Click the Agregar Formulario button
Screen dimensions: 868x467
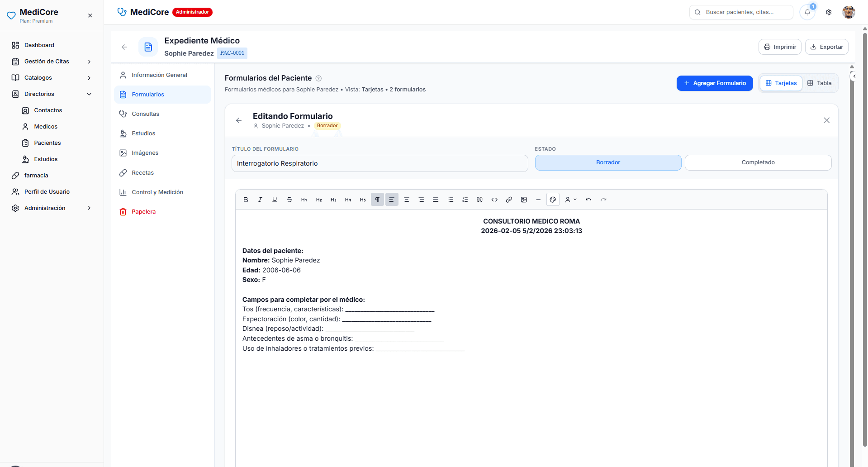715,83
